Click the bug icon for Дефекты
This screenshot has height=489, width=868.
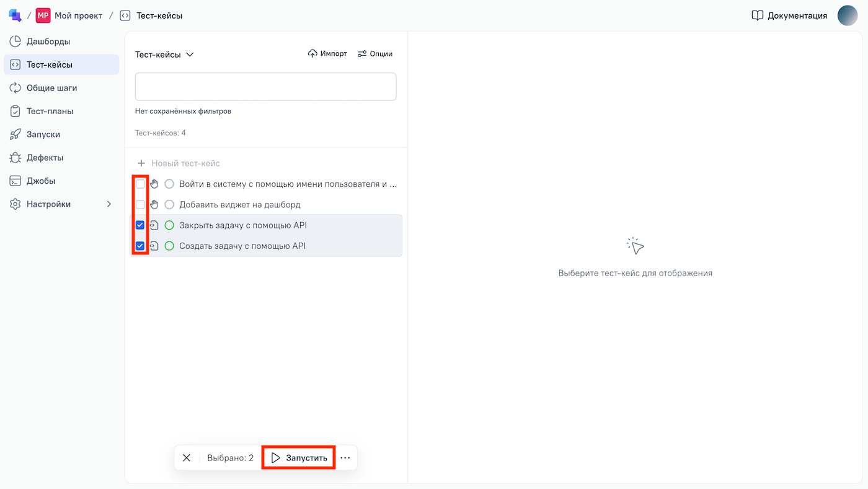(x=15, y=158)
